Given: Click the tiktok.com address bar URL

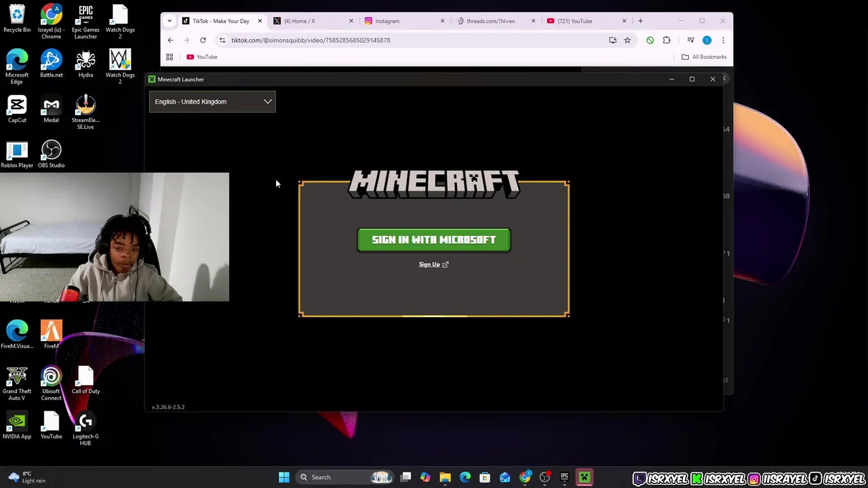Looking at the screenshot, I should click(311, 40).
